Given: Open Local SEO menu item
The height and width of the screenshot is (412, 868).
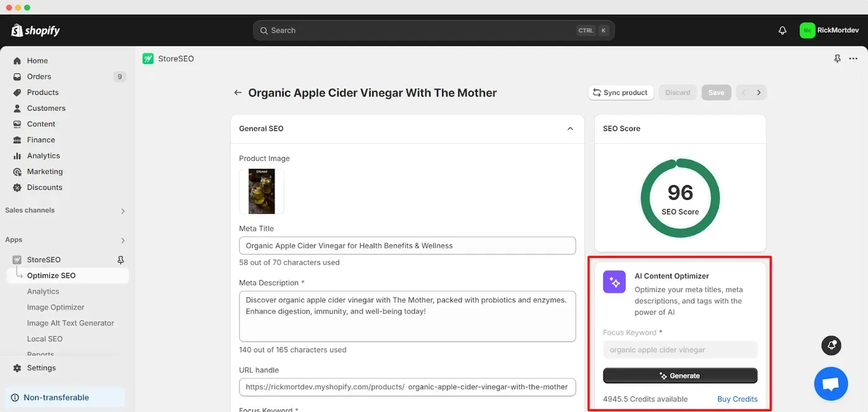Looking at the screenshot, I should pos(45,339).
